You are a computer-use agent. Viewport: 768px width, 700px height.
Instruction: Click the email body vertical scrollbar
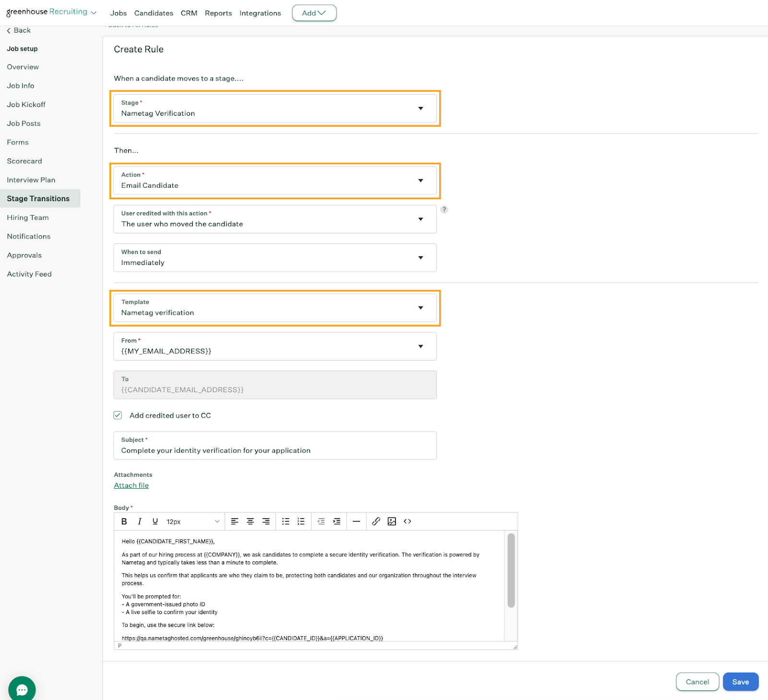(511, 570)
